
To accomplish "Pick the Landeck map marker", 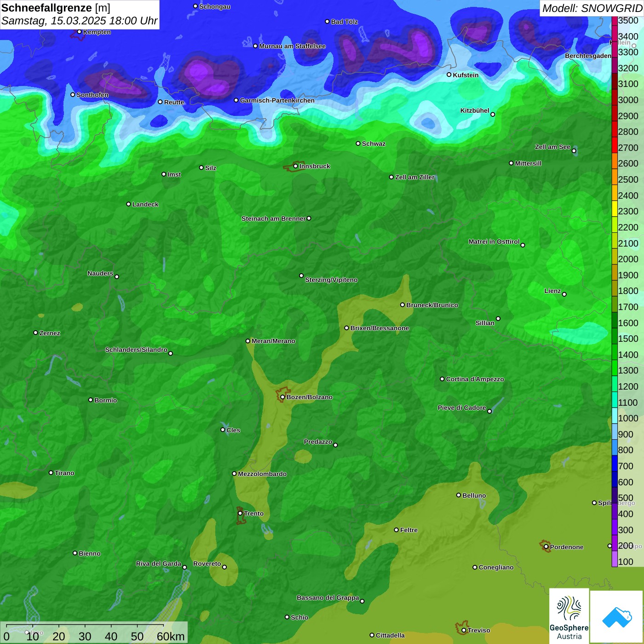I will 129,204.
